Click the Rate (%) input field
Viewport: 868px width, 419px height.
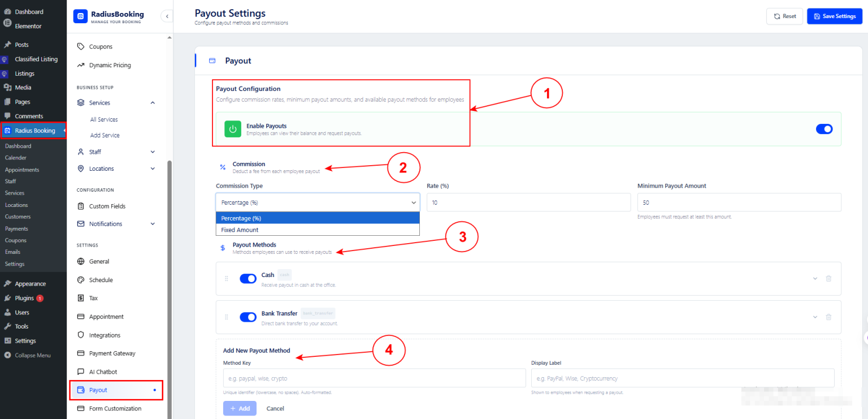pyautogui.click(x=528, y=202)
